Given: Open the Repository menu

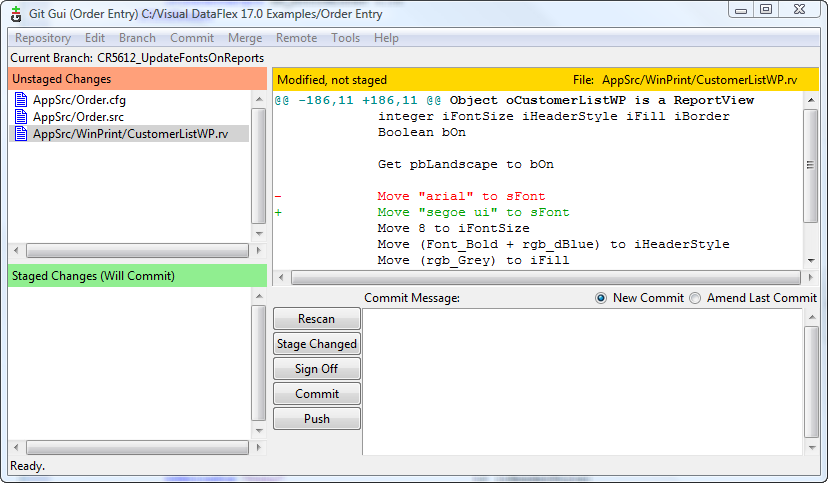Looking at the screenshot, I should tap(42, 38).
